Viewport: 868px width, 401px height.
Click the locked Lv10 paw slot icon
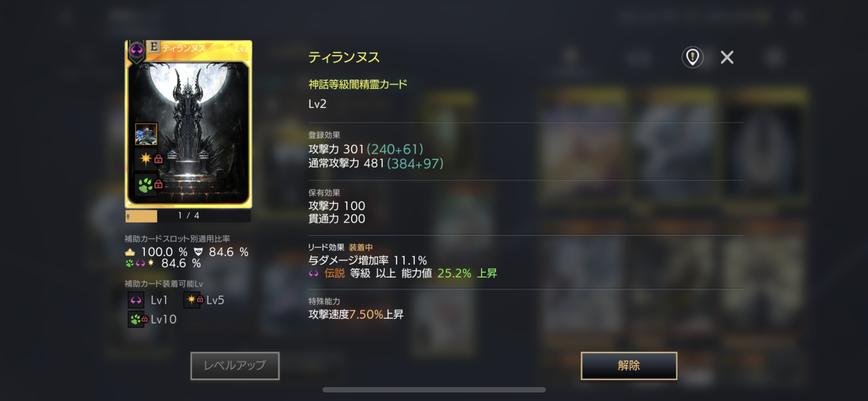tap(138, 319)
